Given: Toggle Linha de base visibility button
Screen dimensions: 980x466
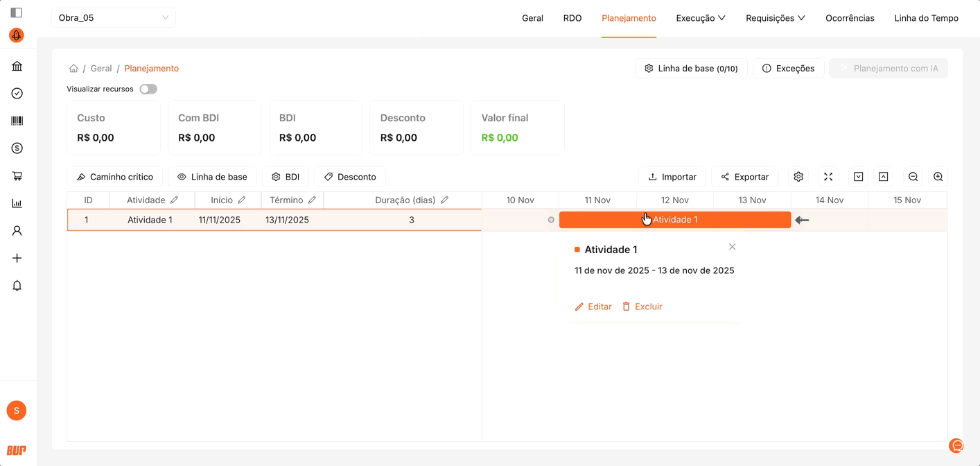Looking at the screenshot, I should (x=212, y=177).
